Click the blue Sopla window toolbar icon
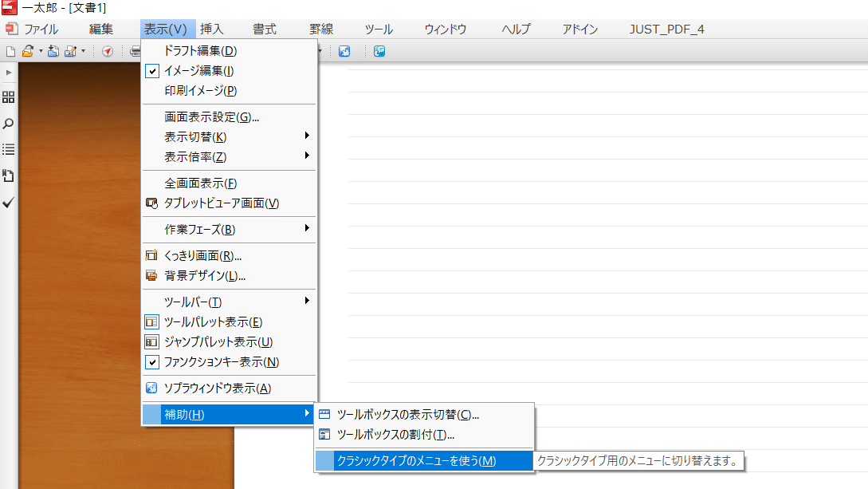This screenshot has width=868, height=489. point(344,52)
